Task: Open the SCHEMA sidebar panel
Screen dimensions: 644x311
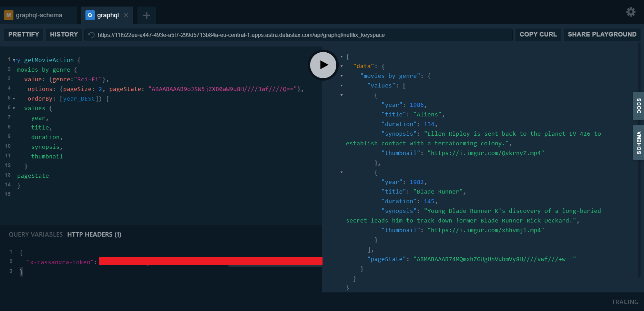Action: click(x=638, y=143)
